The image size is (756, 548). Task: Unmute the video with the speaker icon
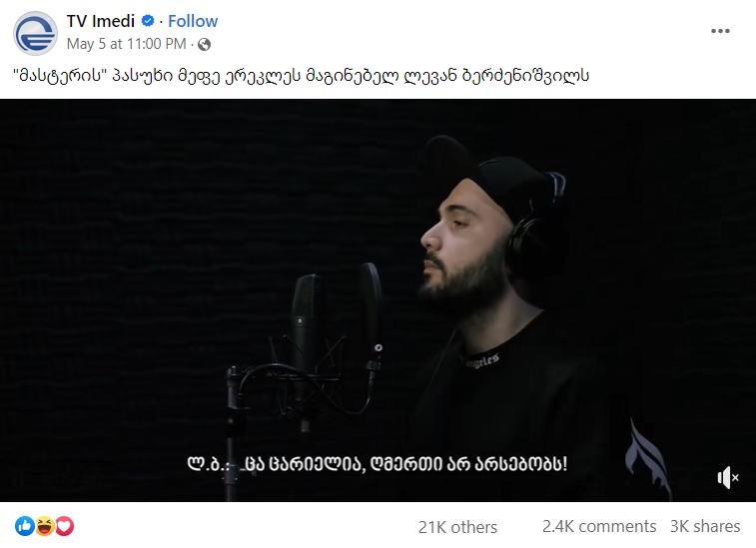tap(728, 477)
